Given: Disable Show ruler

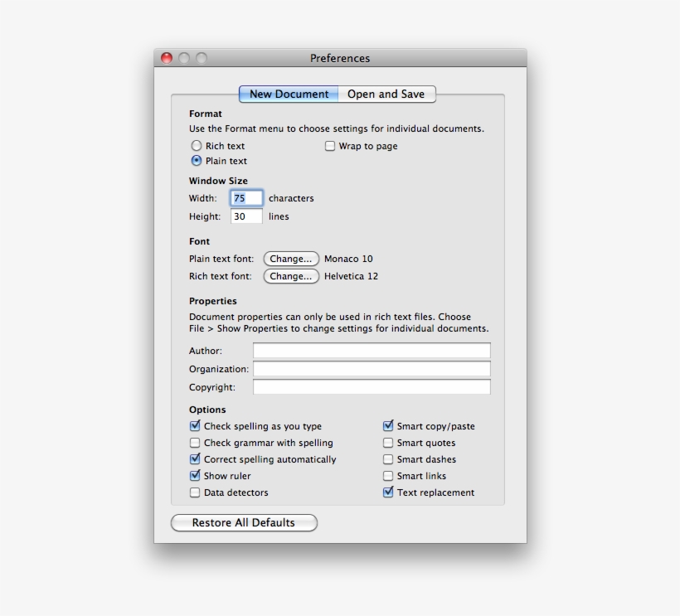Looking at the screenshot, I should (x=195, y=475).
